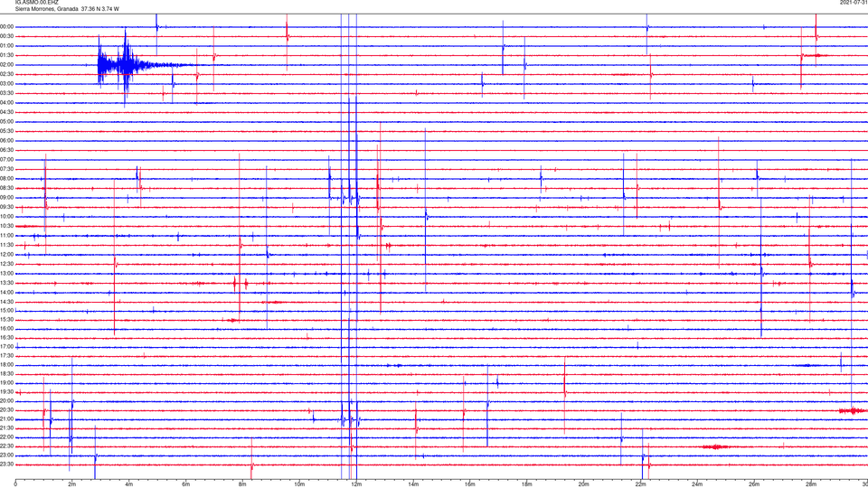Image resolution: width=868 pixels, height=488 pixels.
Task: Click the 23:00 time label
Action: (x=6, y=455)
